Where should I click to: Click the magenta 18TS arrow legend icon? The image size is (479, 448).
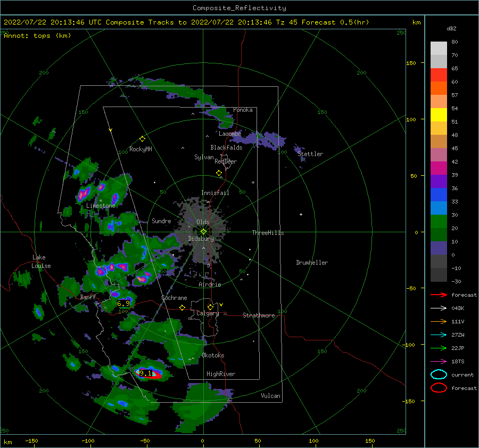tap(439, 362)
